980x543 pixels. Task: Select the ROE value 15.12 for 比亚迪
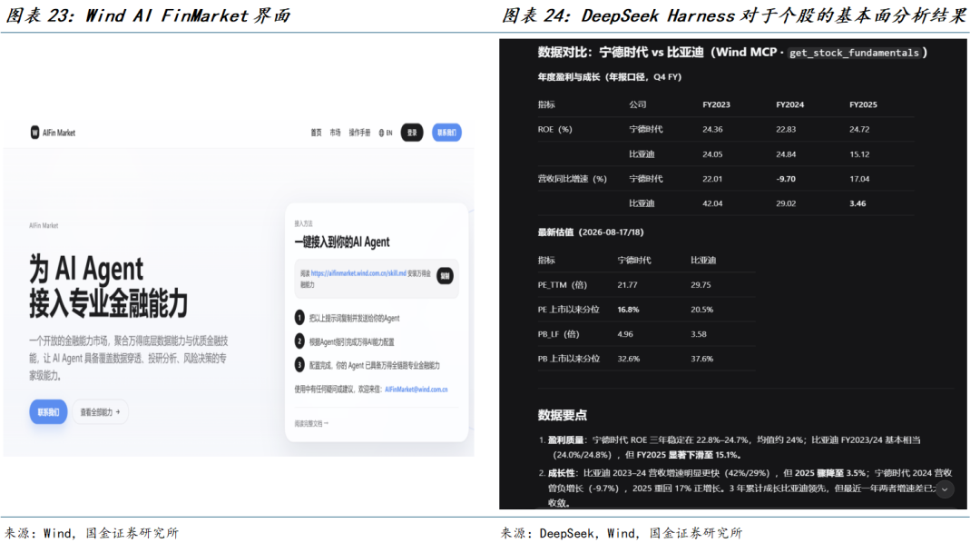click(x=859, y=154)
